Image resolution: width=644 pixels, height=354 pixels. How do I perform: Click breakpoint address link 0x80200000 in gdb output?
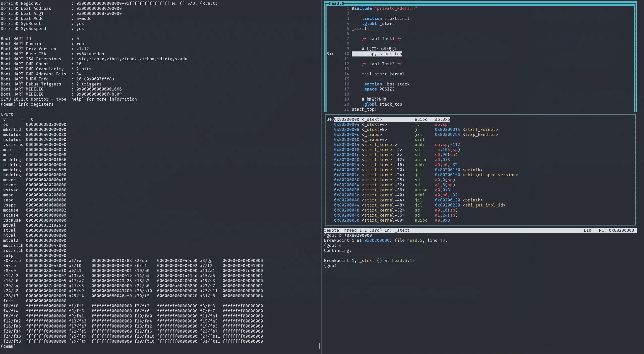(377, 240)
